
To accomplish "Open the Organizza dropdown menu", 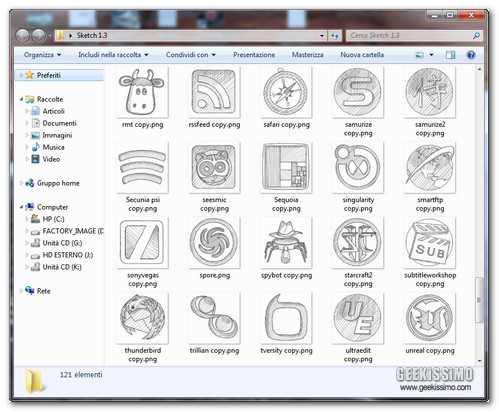I will pos(42,55).
